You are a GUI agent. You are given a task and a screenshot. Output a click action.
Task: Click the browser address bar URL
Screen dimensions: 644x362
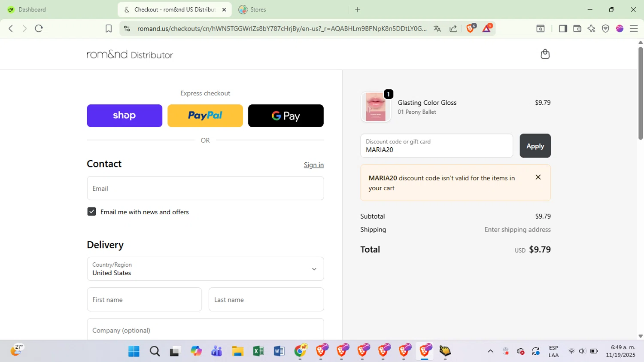point(282,29)
